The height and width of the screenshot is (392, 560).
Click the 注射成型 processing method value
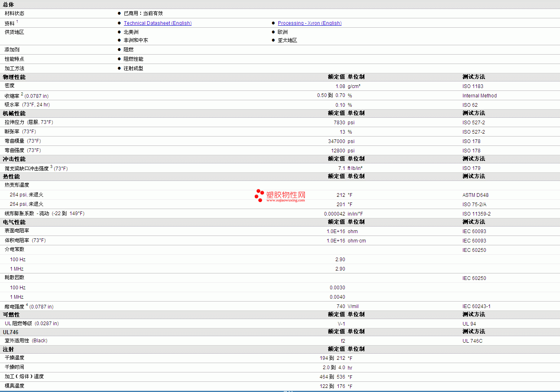pyautogui.click(x=133, y=68)
